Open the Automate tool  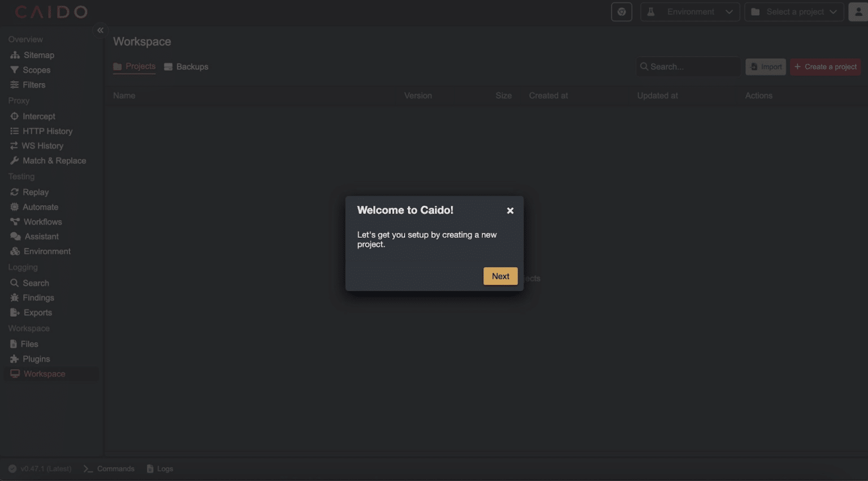(x=40, y=207)
